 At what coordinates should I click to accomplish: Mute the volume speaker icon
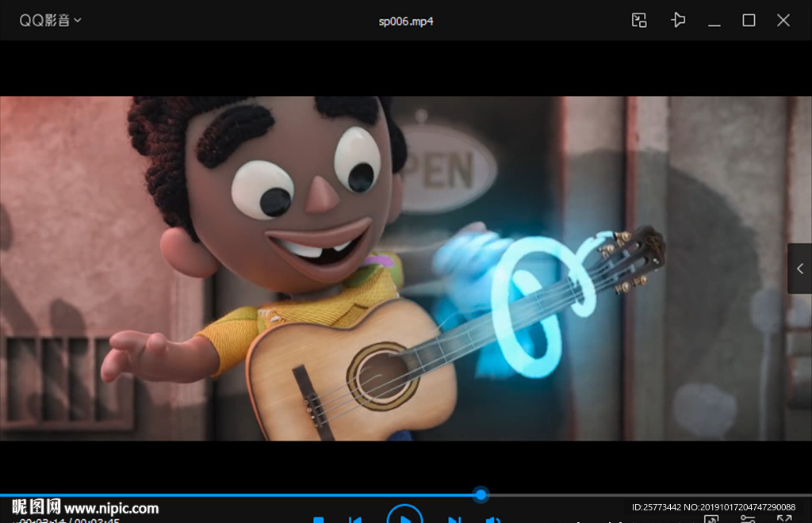point(492,519)
